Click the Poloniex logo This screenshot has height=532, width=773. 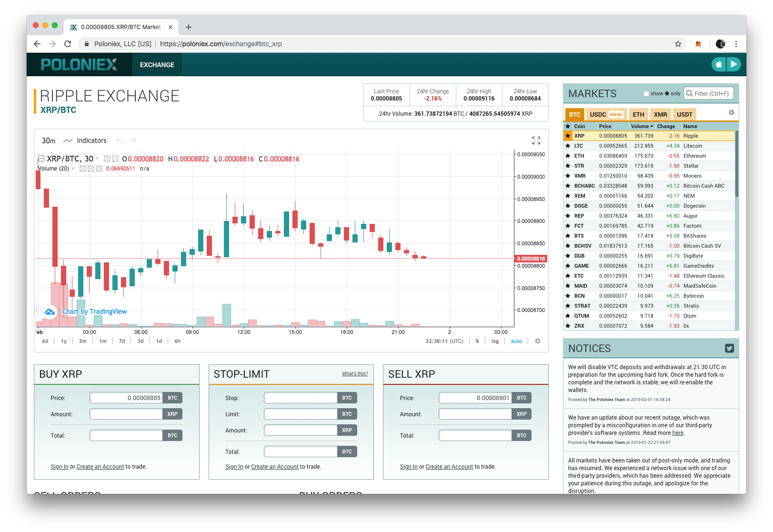79,65
